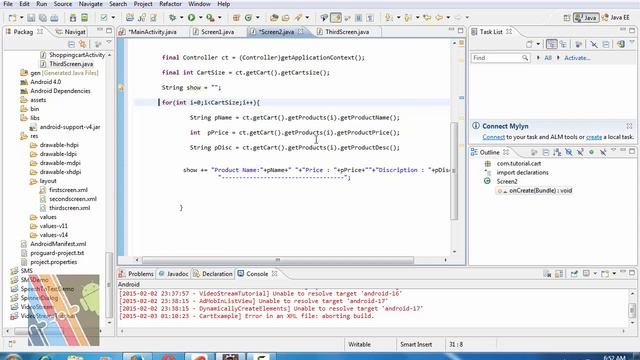The image size is (640, 360).
Task: Click the All filter link in Task List
Action: (548, 58)
